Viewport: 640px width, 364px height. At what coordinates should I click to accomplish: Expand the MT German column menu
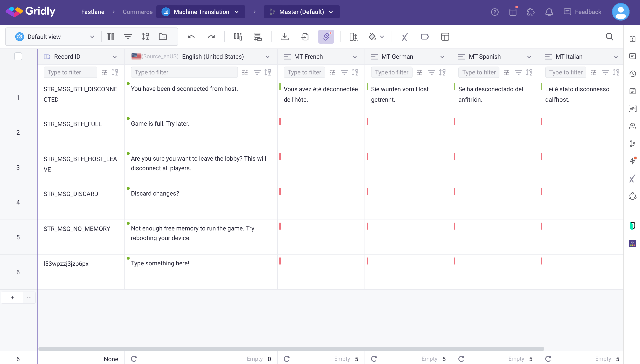442,57
